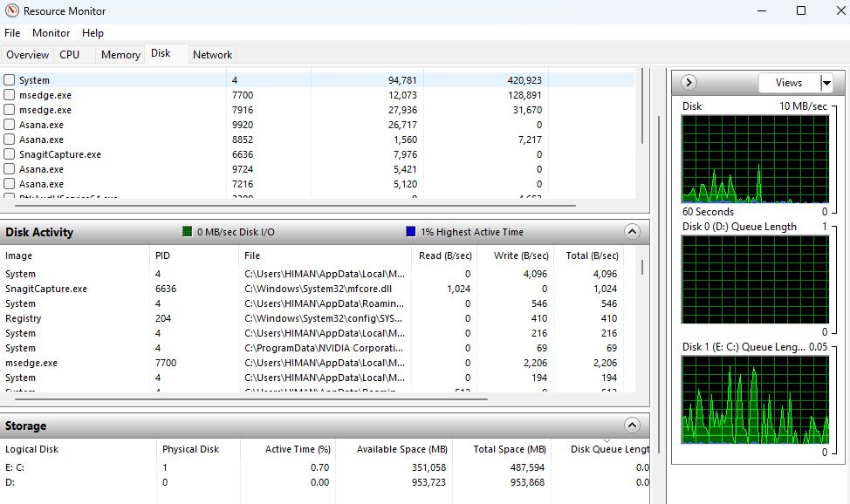Switch to the Network tab
This screenshot has width=850, height=504.
point(212,54)
